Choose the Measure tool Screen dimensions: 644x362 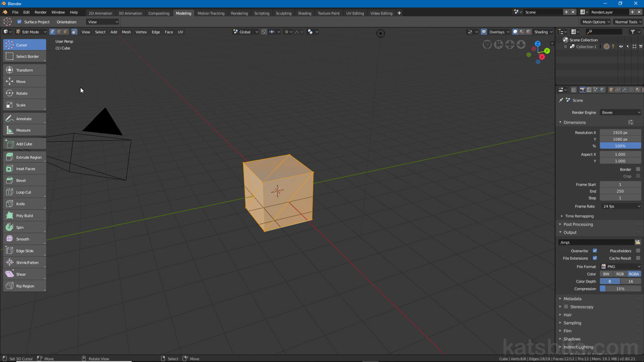[x=24, y=130]
